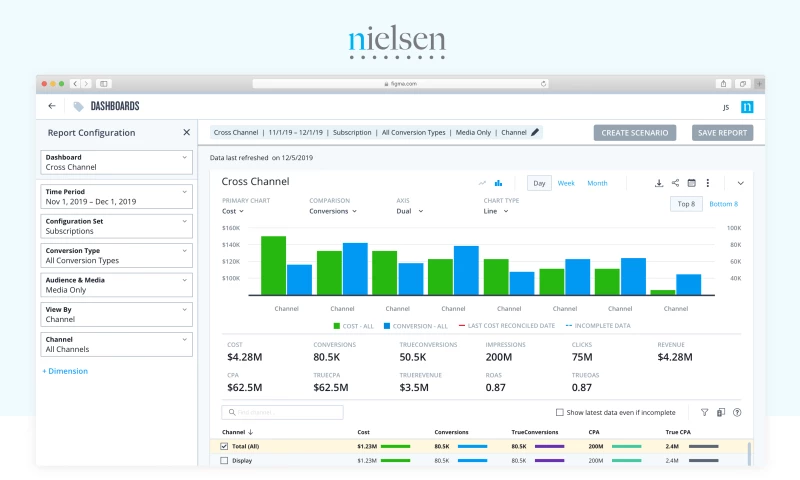This screenshot has height=480, width=800.
Task: Check the Display channel row checkbox
Action: (x=224, y=461)
